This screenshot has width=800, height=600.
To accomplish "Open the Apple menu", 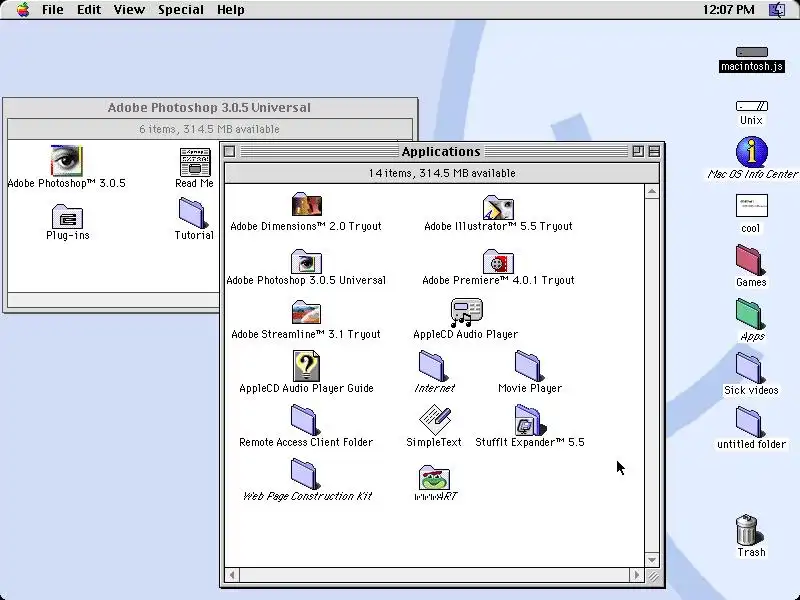I will click(23, 10).
